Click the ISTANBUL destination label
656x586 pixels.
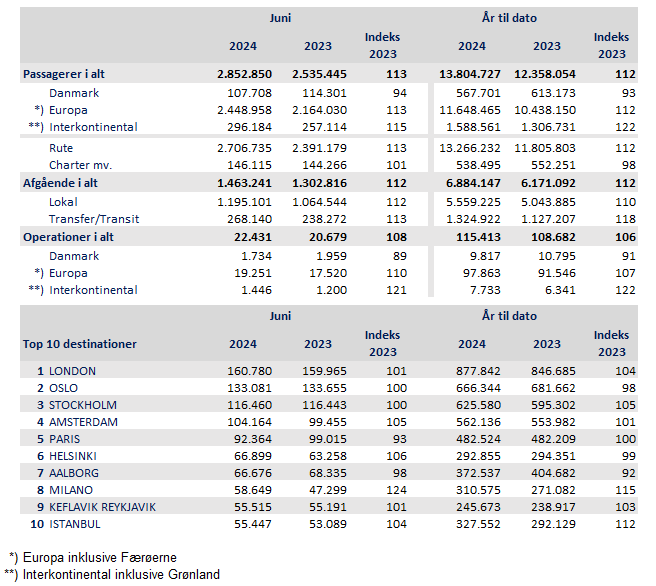pos(76,524)
